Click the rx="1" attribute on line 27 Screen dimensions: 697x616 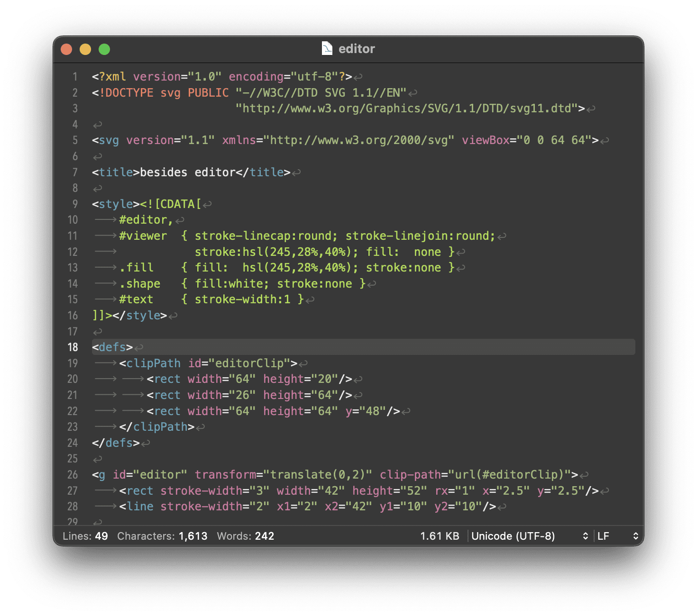click(455, 491)
